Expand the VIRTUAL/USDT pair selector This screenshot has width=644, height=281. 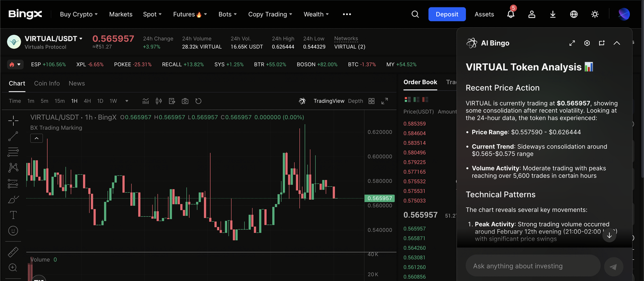80,39
